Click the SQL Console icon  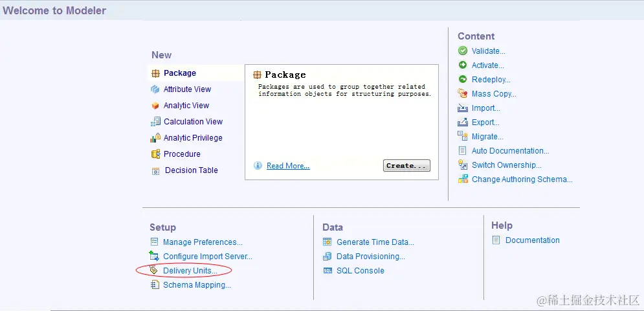click(328, 271)
